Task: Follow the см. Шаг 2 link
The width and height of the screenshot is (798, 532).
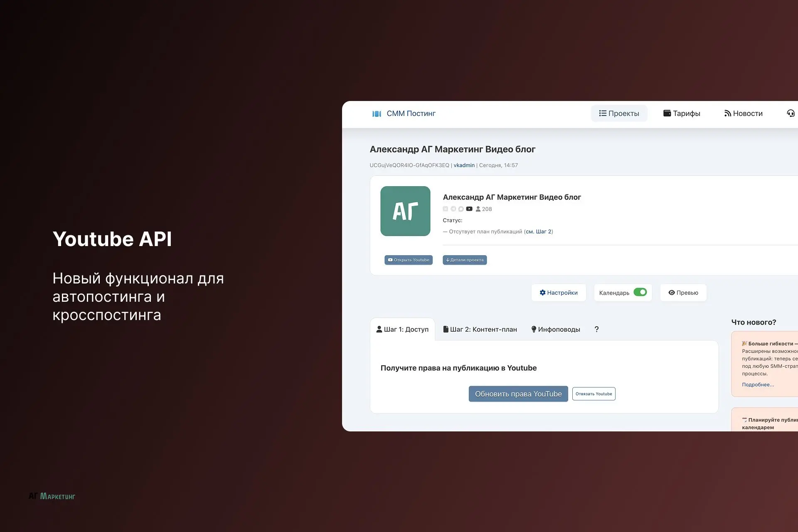Action: 538,232
